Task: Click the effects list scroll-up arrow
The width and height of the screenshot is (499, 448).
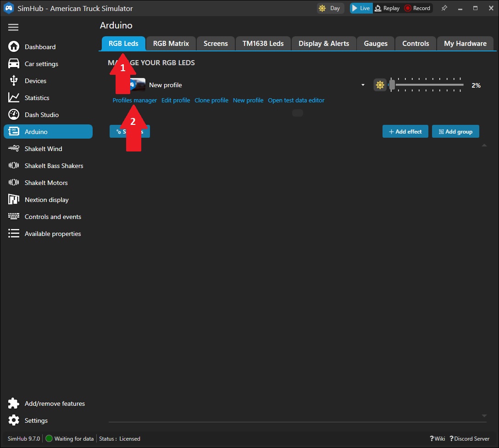Action: [484, 145]
